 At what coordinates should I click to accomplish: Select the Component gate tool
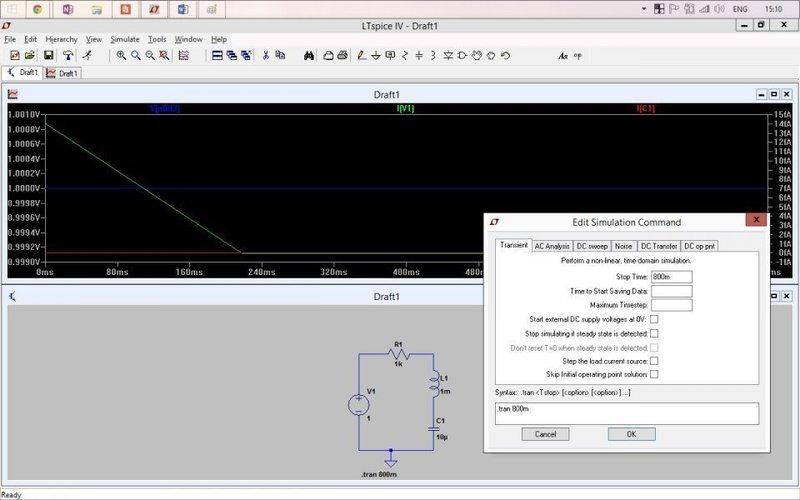click(x=462, y=56)
